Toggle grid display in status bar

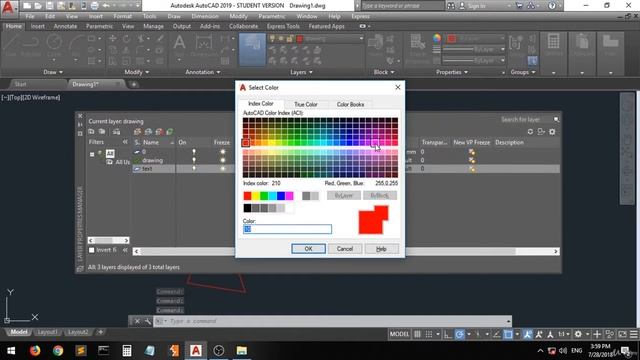pyautogui.click(x=418, y=334)
